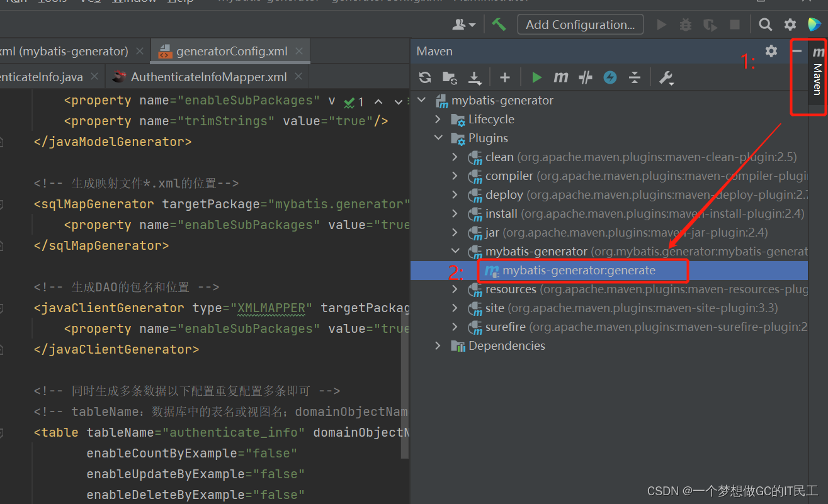Add a Maven project with the plus icon

pos(504,77)
